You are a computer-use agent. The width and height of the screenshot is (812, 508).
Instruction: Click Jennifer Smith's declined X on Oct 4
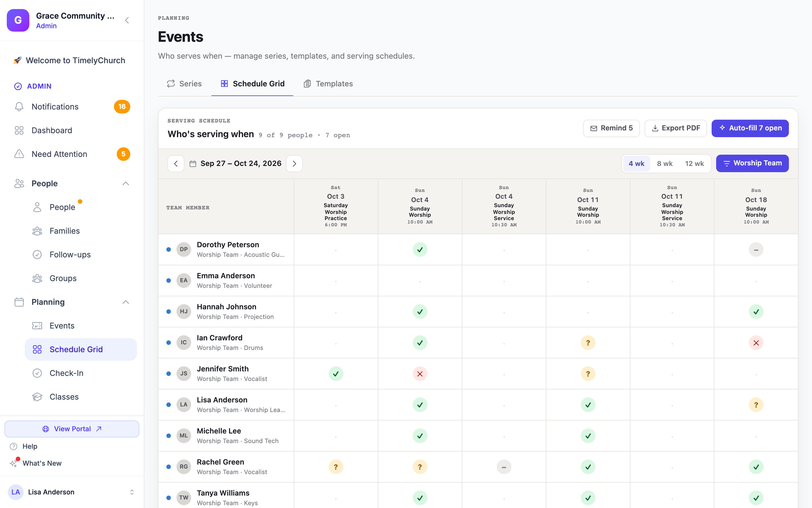coord(420,374)
